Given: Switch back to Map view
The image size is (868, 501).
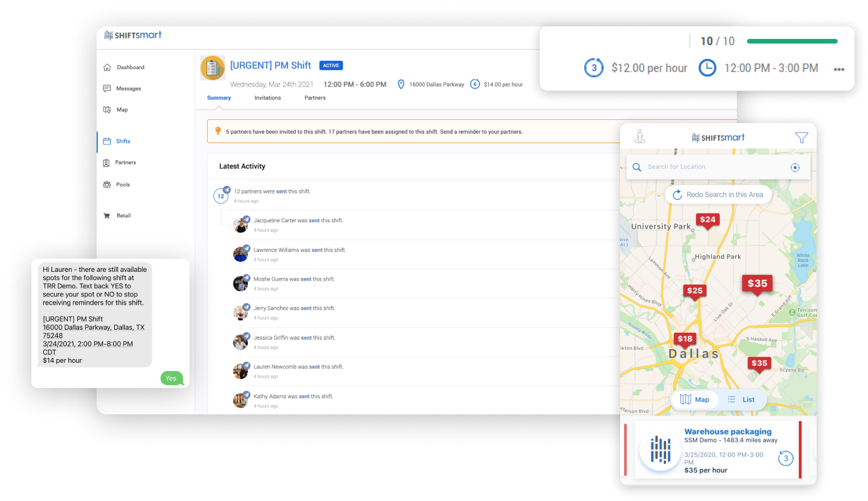Looking at the screenshot, I should click(695, 399).
